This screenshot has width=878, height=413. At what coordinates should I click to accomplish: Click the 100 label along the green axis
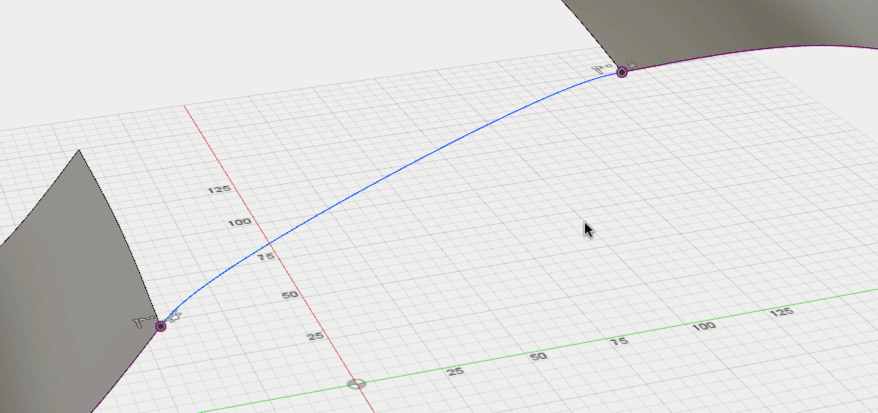(x=704, y=326)
